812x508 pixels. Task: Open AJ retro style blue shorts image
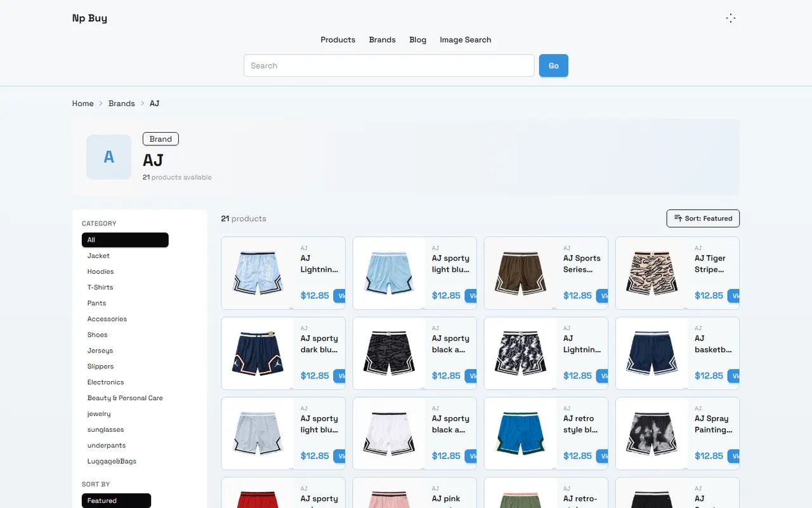pos(520,433)
